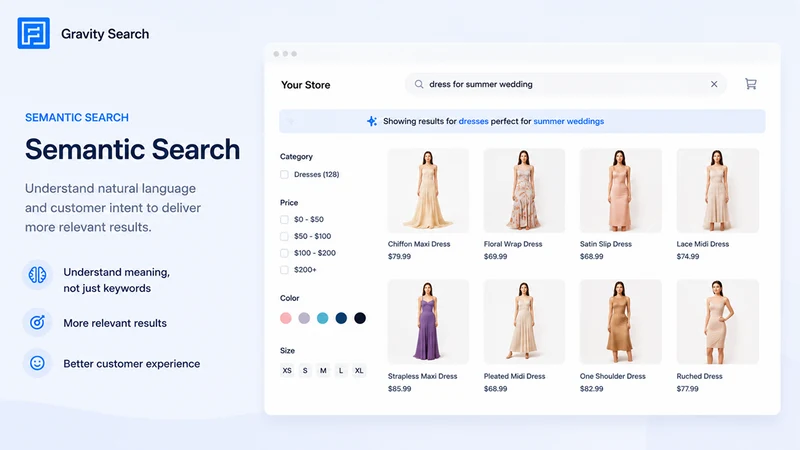Open the Chiffon Maxi Dress thumbnail
The width and height of the screenshot is (800, 450).
click(428, 190)
